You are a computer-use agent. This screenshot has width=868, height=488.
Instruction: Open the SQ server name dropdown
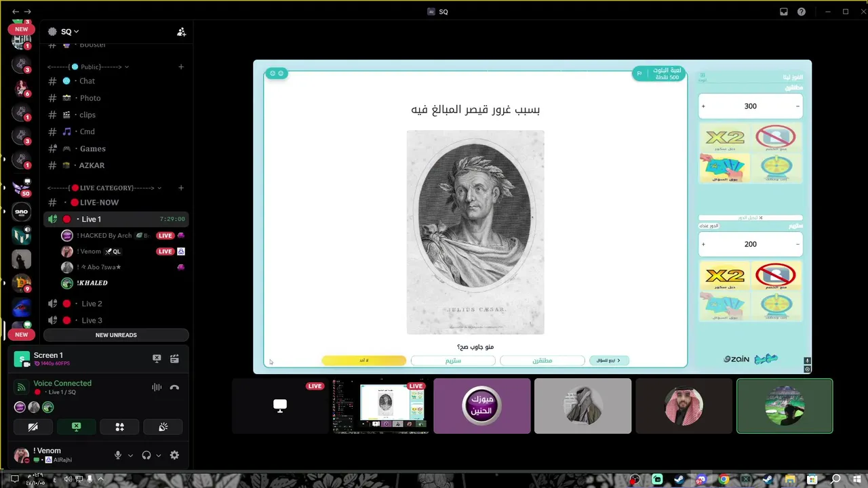click(69, 31)
